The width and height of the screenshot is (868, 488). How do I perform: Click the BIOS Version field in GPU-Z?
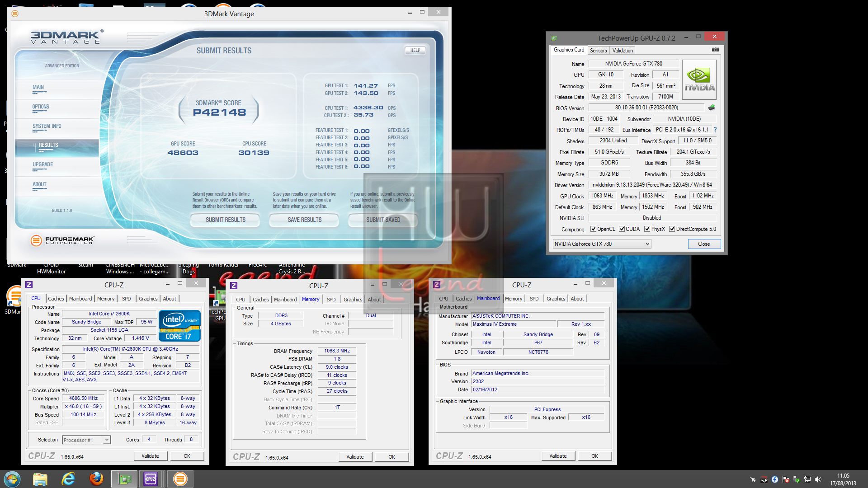(x=646, y=108)
